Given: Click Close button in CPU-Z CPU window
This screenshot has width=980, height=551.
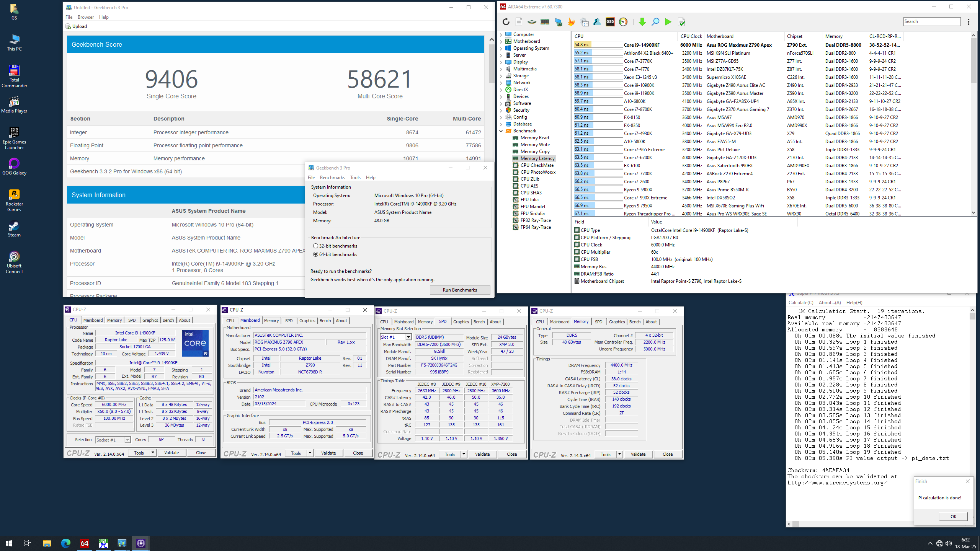Looking at the screenshot, I should 201,453.
